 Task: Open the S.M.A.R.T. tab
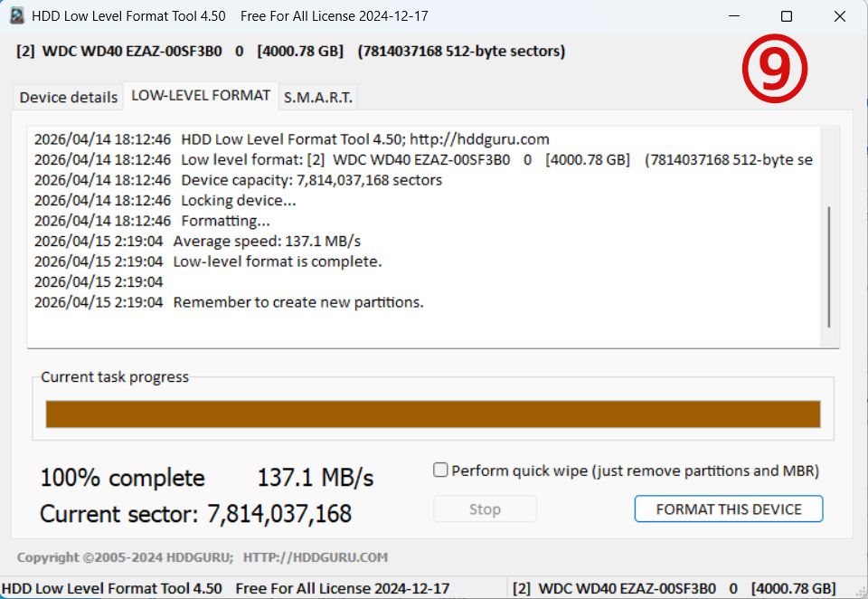pos(317,98)
